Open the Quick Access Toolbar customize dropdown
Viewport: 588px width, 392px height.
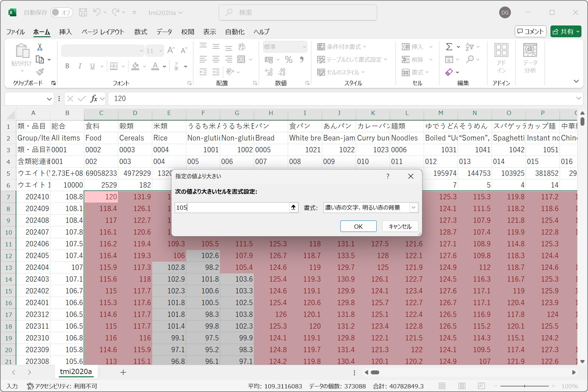134,12
